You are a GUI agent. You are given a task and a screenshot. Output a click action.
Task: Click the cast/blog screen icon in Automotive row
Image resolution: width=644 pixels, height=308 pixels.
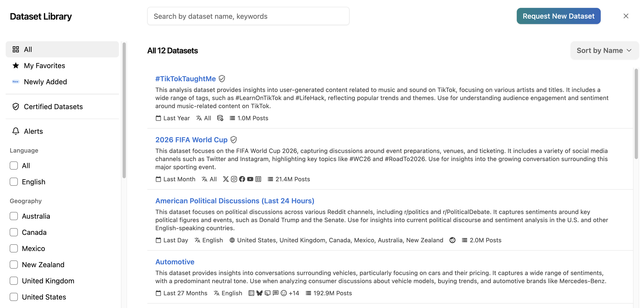[268, 293]
